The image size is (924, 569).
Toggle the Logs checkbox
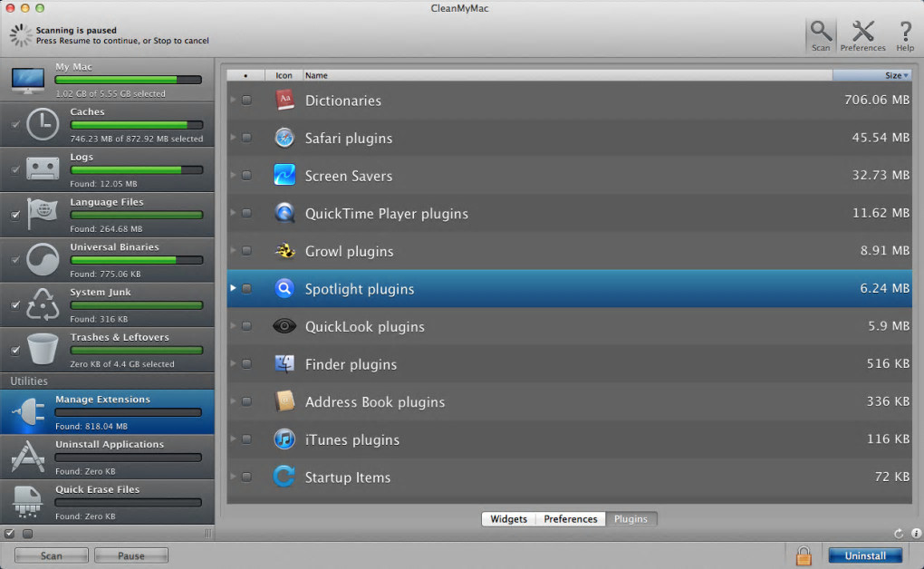(15, 169)
